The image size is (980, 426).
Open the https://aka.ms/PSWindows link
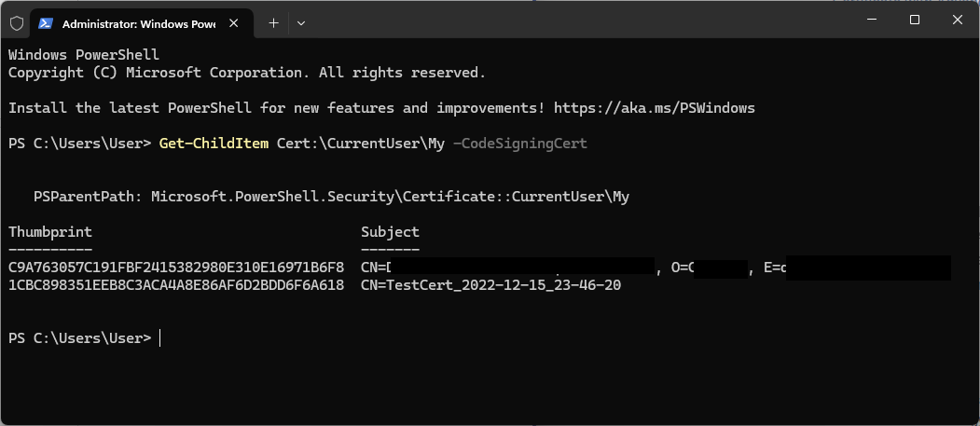[655, 108]
